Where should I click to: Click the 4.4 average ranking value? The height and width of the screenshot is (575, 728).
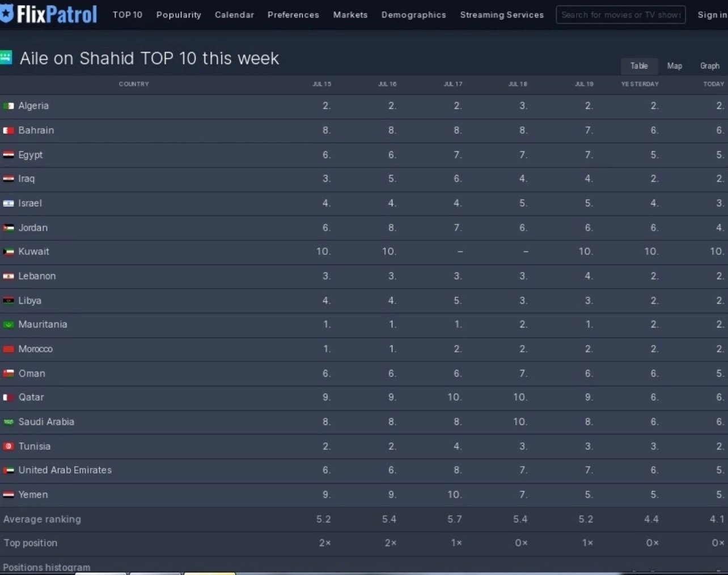[x=651, y=519]
